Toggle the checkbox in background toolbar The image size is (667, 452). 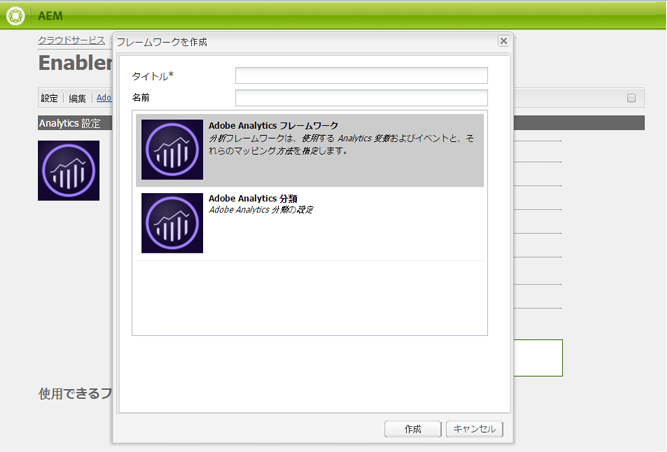coord(631,98)
